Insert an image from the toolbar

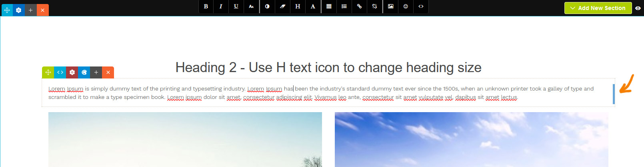coord(390,6)
